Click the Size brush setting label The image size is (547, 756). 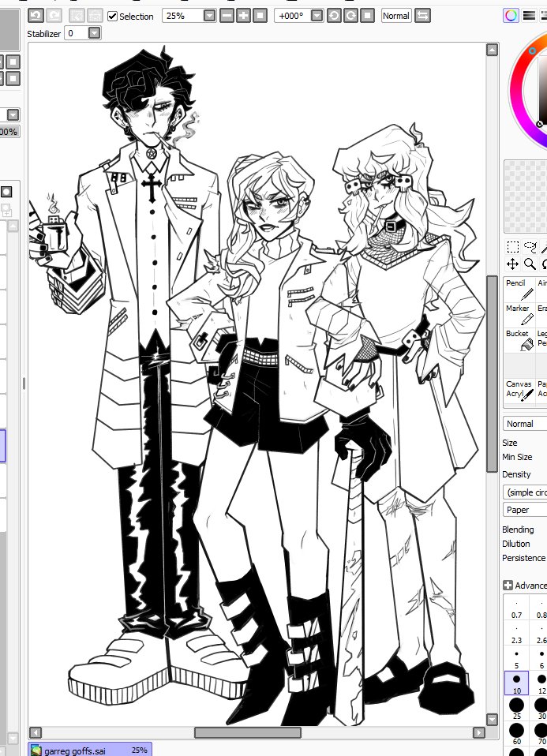(x=509, y=443)
